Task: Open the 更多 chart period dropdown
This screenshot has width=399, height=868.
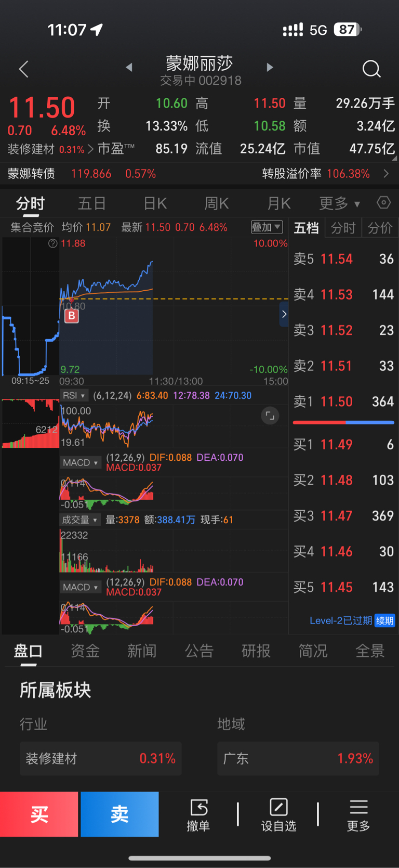Action: click(x=339, y=203)
